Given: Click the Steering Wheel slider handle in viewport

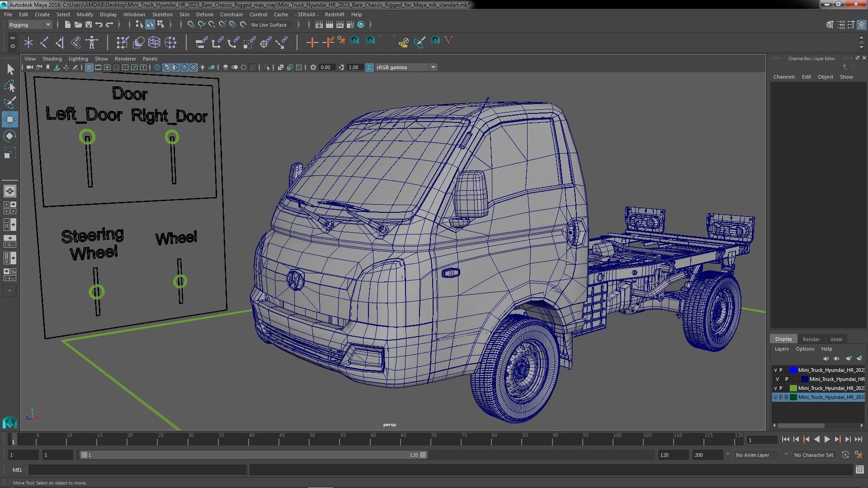Looking at the screenshot, I should (97, 292).
